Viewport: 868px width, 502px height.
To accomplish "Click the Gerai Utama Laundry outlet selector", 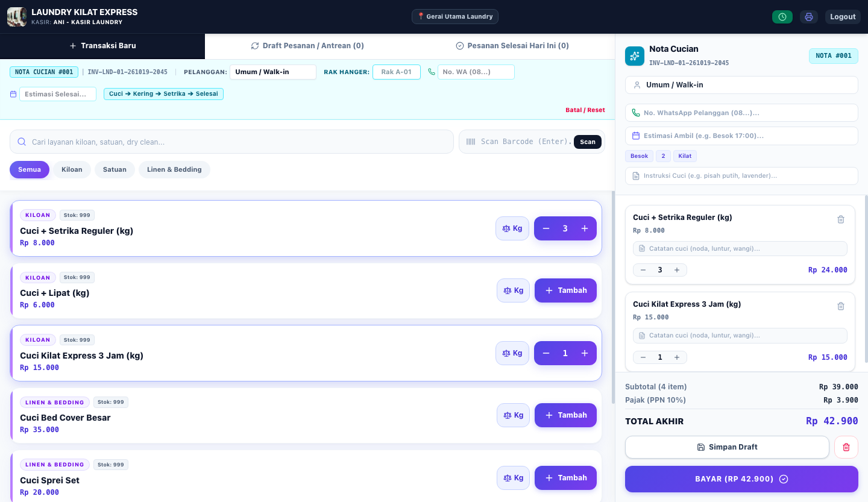I will [x=455, y=16].
